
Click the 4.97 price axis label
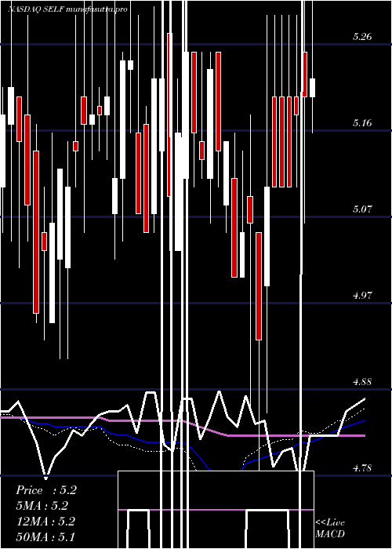coord(362,295)
